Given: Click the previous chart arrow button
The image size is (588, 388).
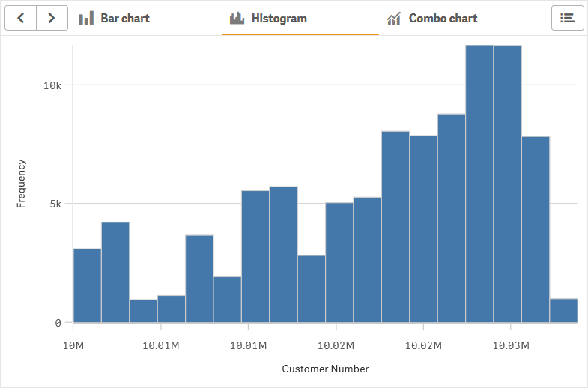Looking at the screenshot, I should click(x=20, y=18).
